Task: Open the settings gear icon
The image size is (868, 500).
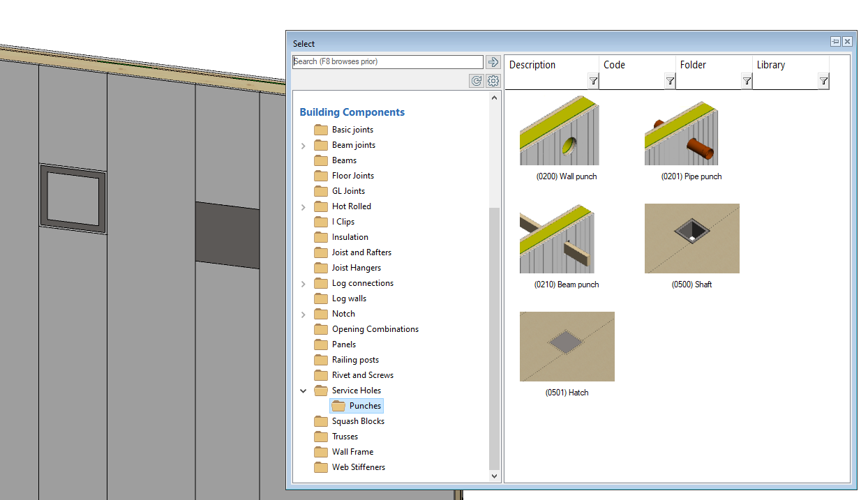Action: [493, 81]
